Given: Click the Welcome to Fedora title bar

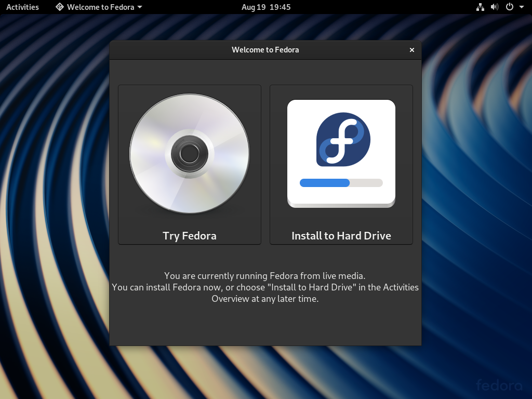Looking at the screenshot, I should pyautogui.click(x=265, y=50).
